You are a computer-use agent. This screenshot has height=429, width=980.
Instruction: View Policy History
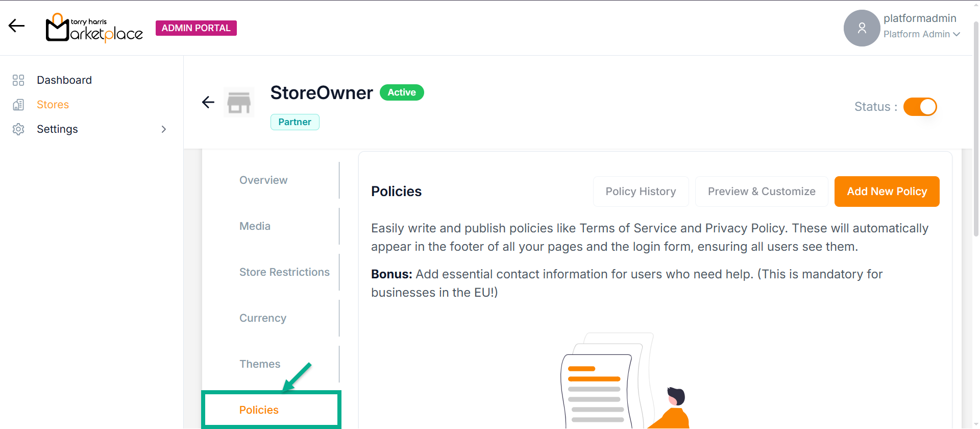click(641, 192)
